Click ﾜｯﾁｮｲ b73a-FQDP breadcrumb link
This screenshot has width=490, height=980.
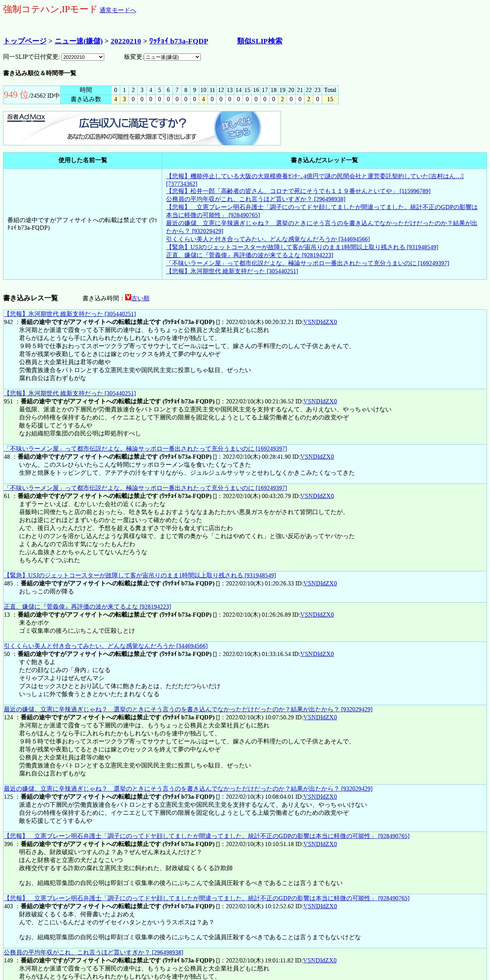pyautogui.click(x=179, y=41)
